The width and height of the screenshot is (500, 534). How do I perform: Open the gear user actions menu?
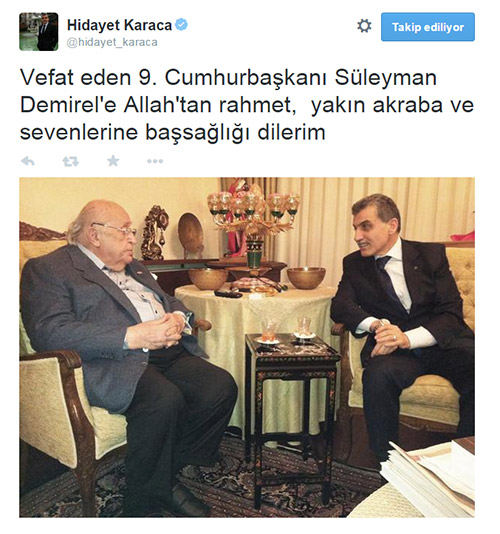coord(364,26)
